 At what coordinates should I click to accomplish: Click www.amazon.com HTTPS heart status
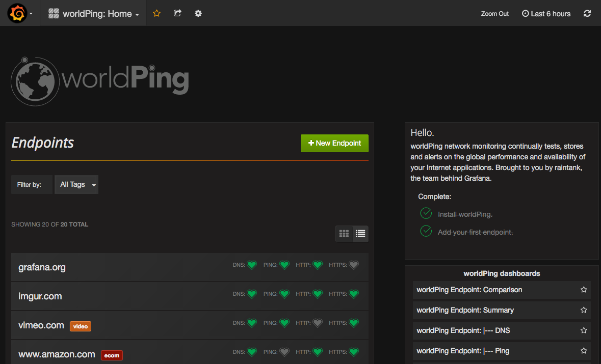point(354,352)
